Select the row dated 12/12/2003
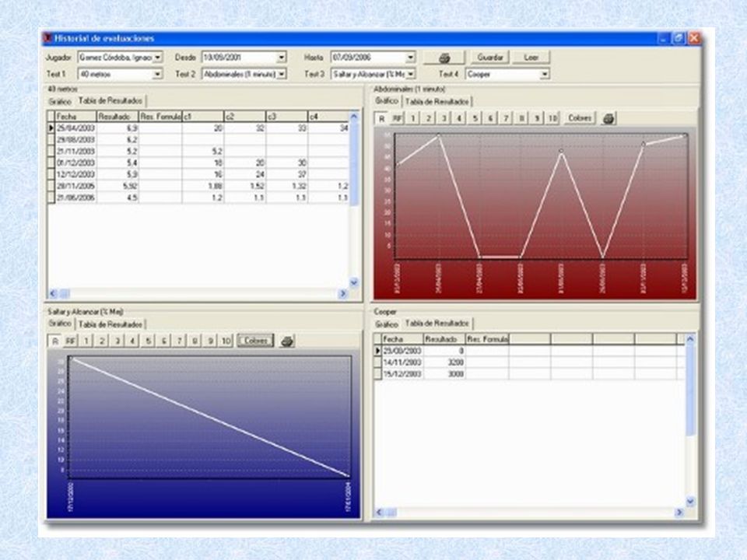 (198, 174)
